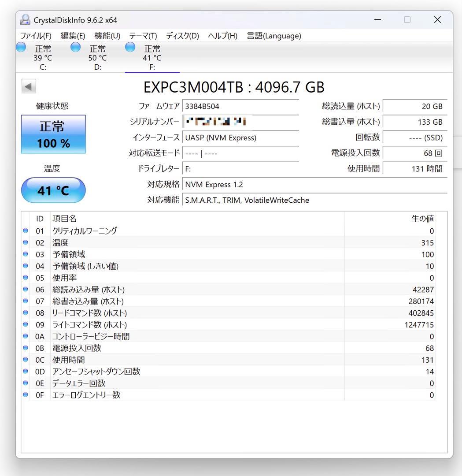Open the ヘルプ(H) menu
462x476 pixels.
pos(222,36)
